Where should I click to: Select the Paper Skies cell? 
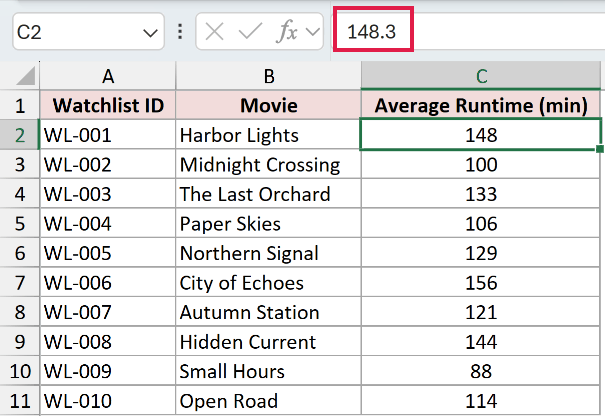click(x=269, y=223)
